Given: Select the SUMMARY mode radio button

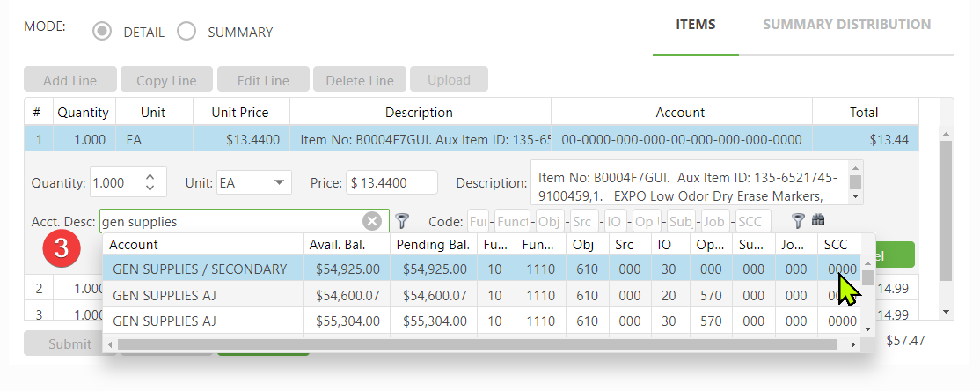Looking at the screenshot, I should 186,32.
